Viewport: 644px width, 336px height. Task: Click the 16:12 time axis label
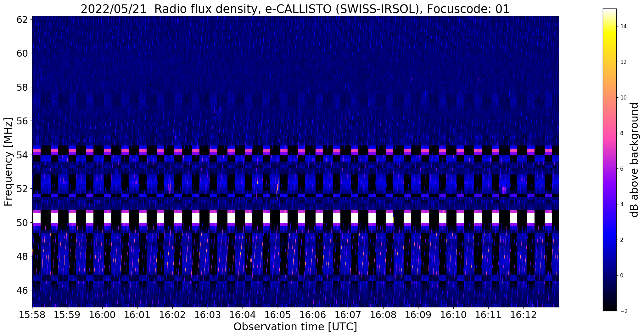(x=524, y=315)
